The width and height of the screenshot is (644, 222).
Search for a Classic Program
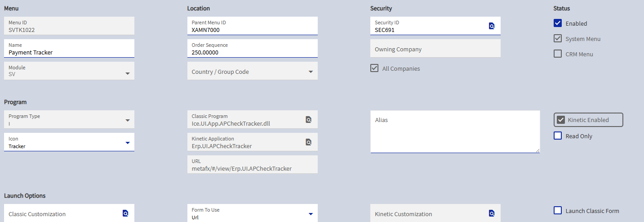coord(309,119)
